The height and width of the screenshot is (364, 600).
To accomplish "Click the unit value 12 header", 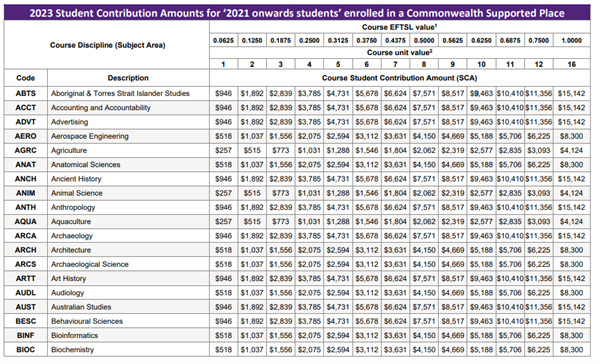I will coord(539,64).
